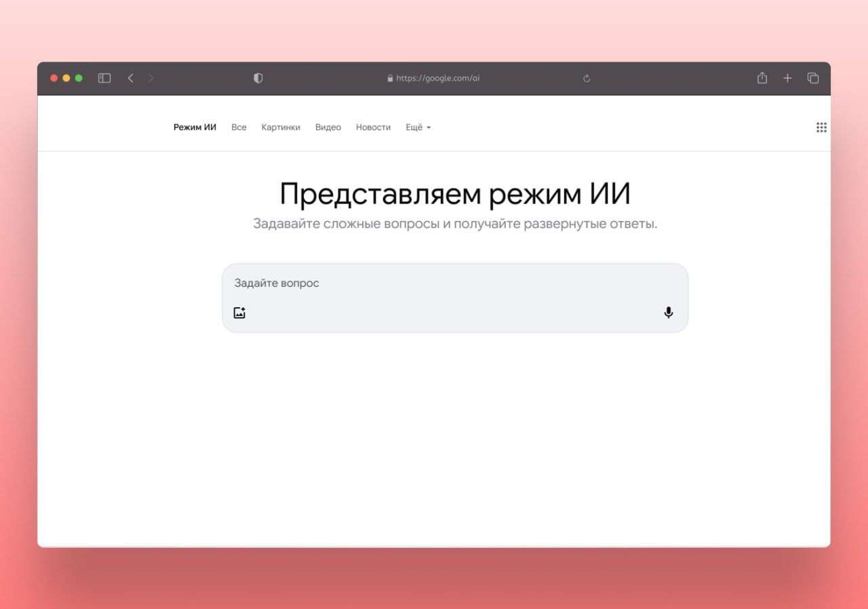
Task: Open the Новости tab
Action: pyautogui.click(x=373, y=127)
